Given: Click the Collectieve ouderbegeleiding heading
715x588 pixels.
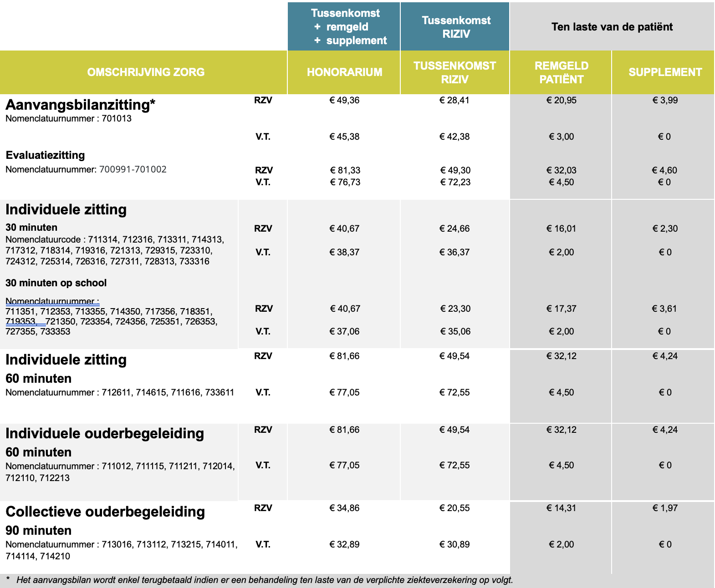Looking at the screenshot, I should 105,512.
